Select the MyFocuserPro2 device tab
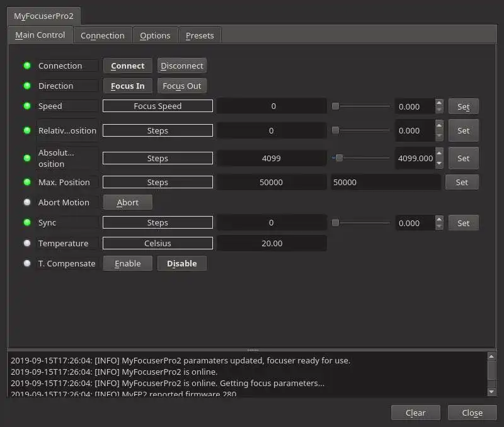 point(43,16)
